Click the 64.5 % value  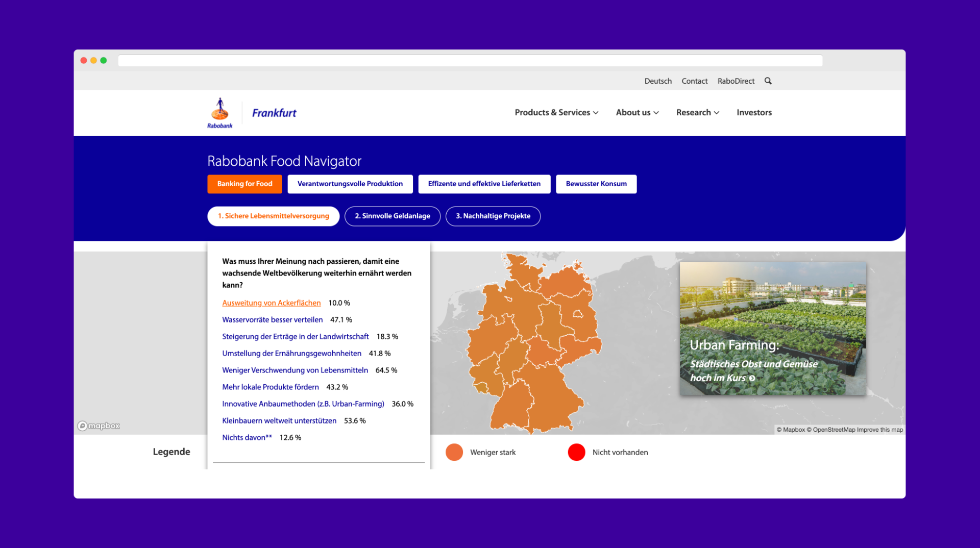point(386,370)
